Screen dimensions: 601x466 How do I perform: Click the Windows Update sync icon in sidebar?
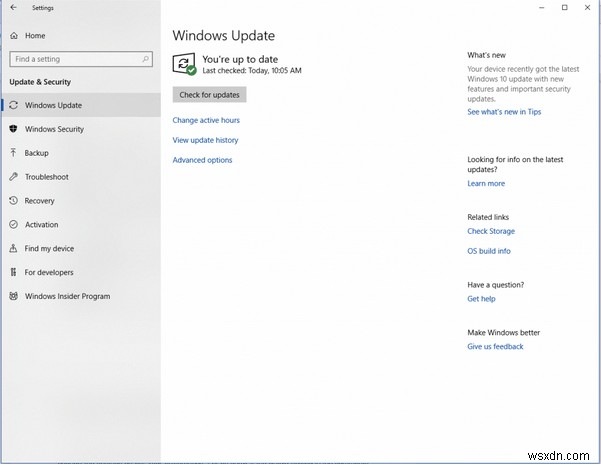(x=13, y=105)
